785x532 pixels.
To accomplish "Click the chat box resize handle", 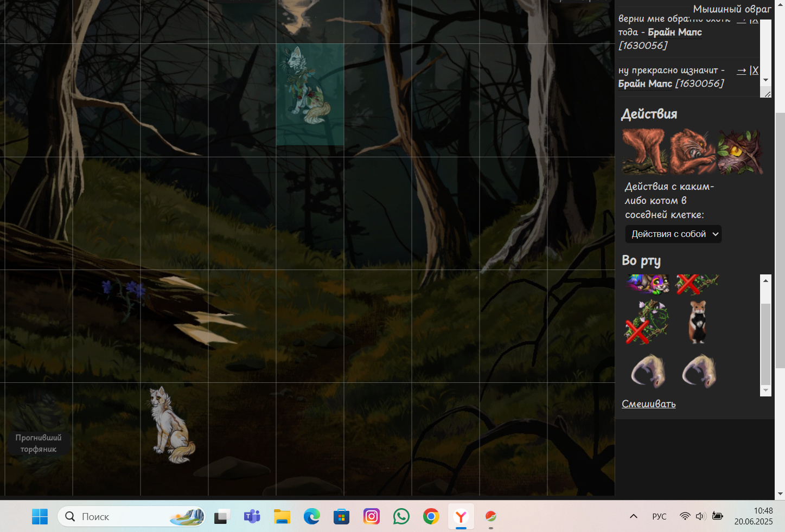I will coord(767,94).
